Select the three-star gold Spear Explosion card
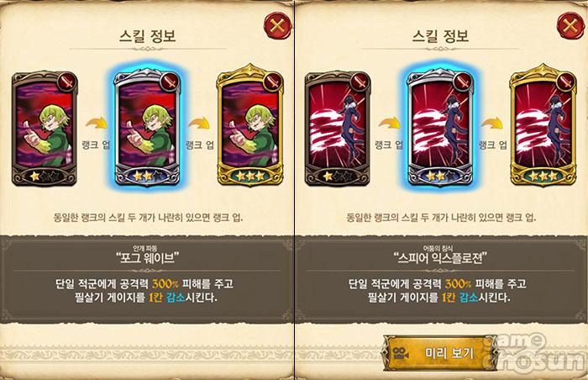This screenshot has height=380, width=588. point(543,126)
